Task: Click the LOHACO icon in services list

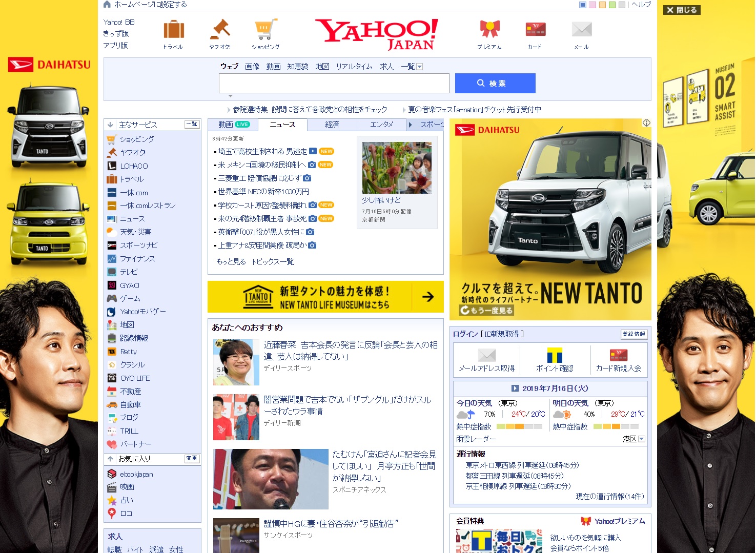Action: [x=112, y=166]
